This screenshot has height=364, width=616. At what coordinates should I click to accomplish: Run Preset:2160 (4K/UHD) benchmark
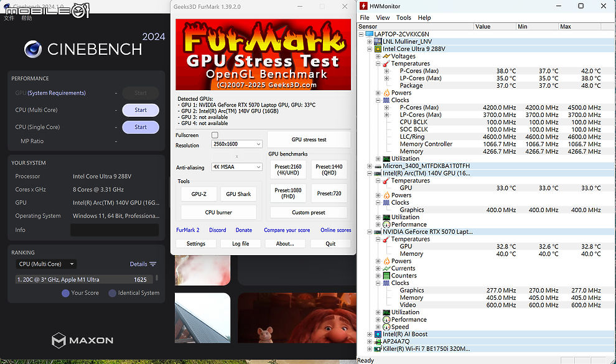(288, 170)
